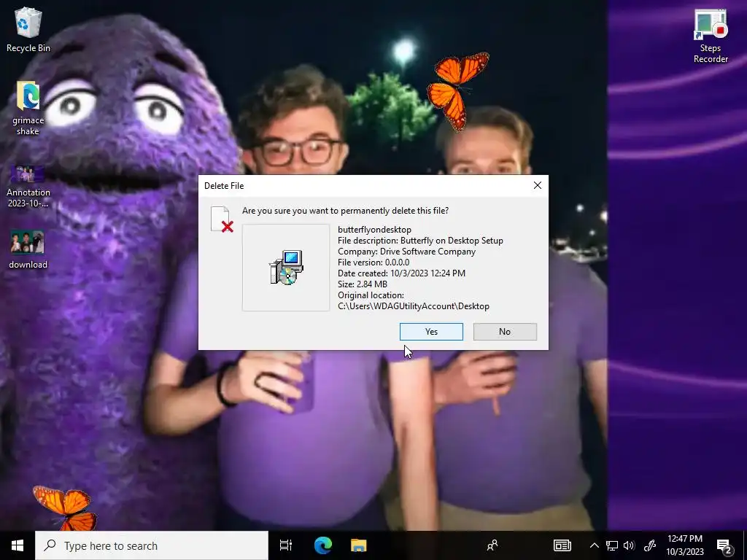Open the Recycle Bin desktop icon
This screenshot has width=747, height=560.
pyautogui.click(x=28, y=29)
